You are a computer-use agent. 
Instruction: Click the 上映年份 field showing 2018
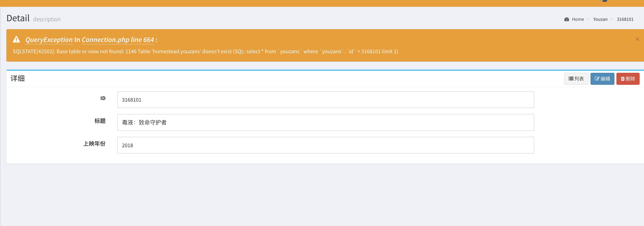[x=326, y=145]
